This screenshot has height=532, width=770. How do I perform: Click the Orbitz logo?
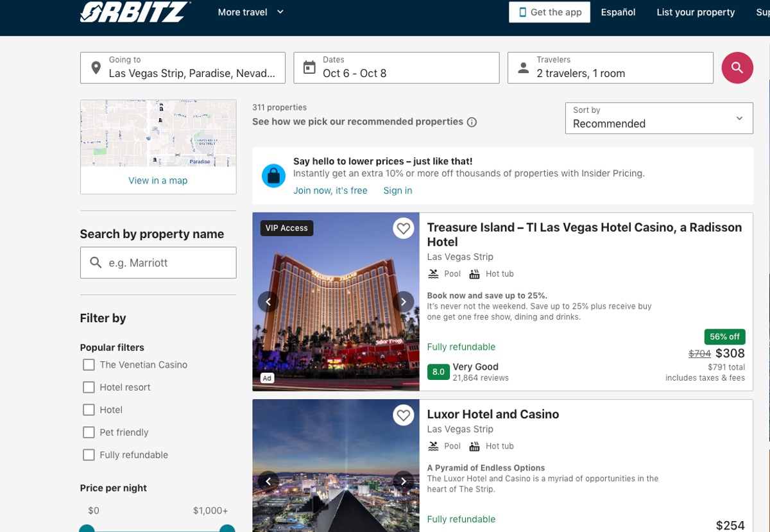pyautogui.click(x=135, y=12)
